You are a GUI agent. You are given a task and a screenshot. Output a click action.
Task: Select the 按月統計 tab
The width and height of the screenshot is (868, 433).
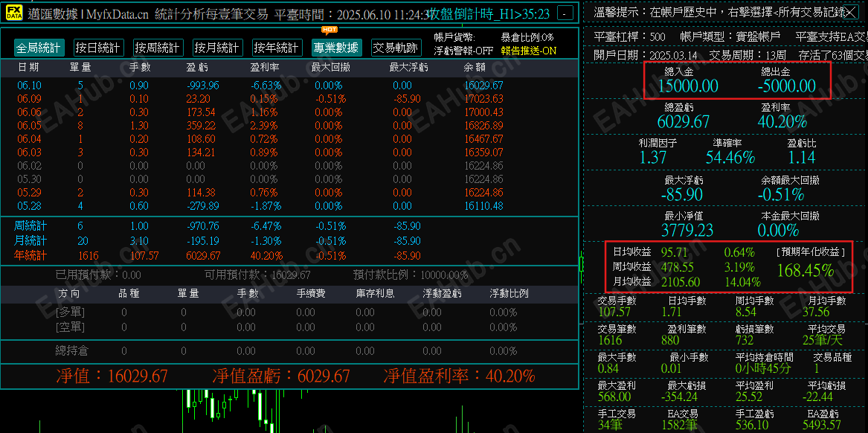[217, 48]
